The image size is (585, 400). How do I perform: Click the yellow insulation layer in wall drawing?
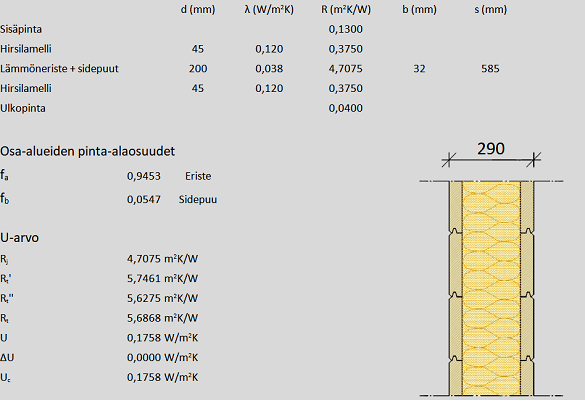pyautogui.click(x=491, y=288)
